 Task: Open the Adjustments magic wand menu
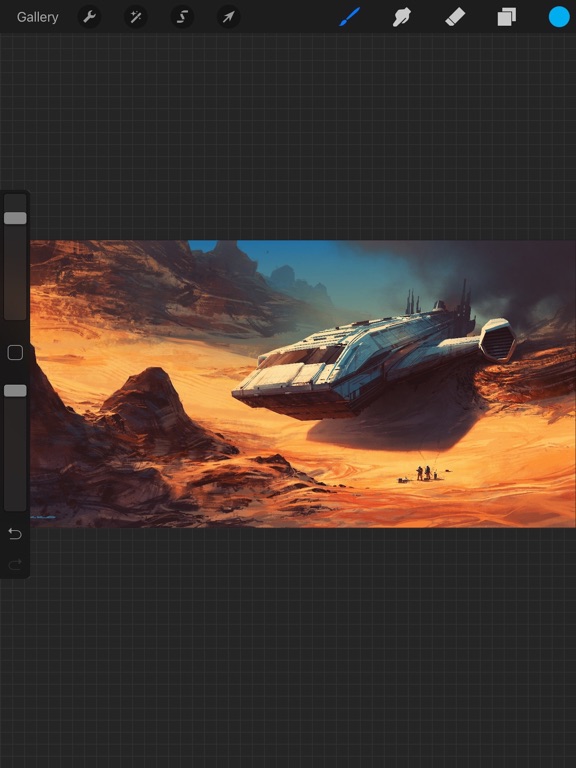point(136,17)
